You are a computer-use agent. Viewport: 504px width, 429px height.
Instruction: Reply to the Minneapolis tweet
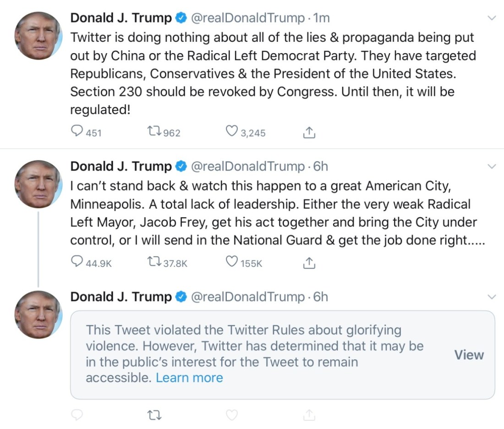[x=77, y=262]
